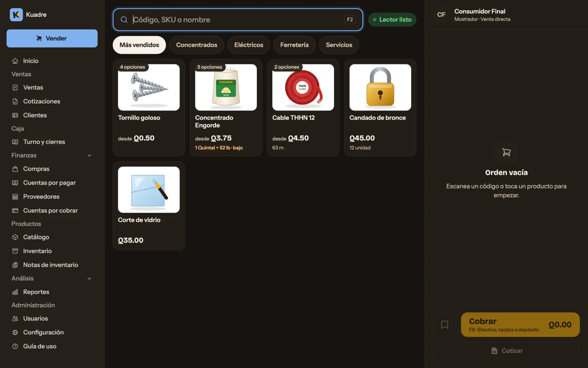Screen dimensions: 588x368
Task: Open Ventas receipt icon in sidebar
Action: [15, 88]
